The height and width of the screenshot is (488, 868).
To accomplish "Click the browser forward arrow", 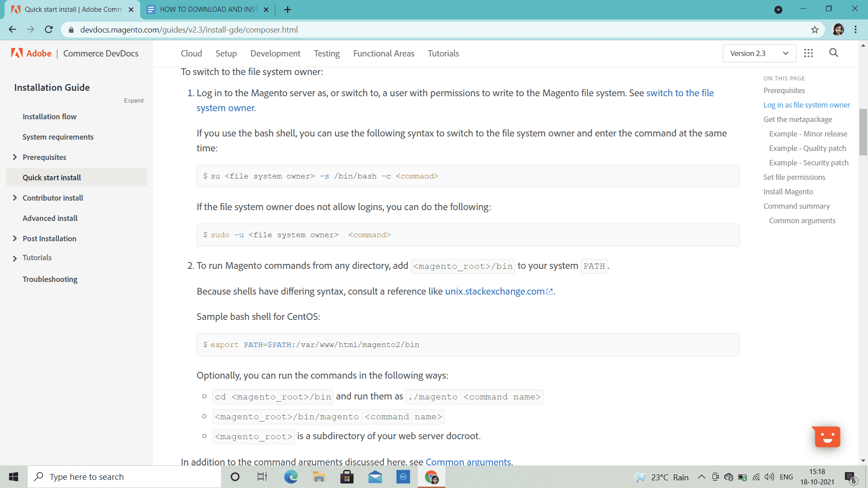I will coord(30,29).
